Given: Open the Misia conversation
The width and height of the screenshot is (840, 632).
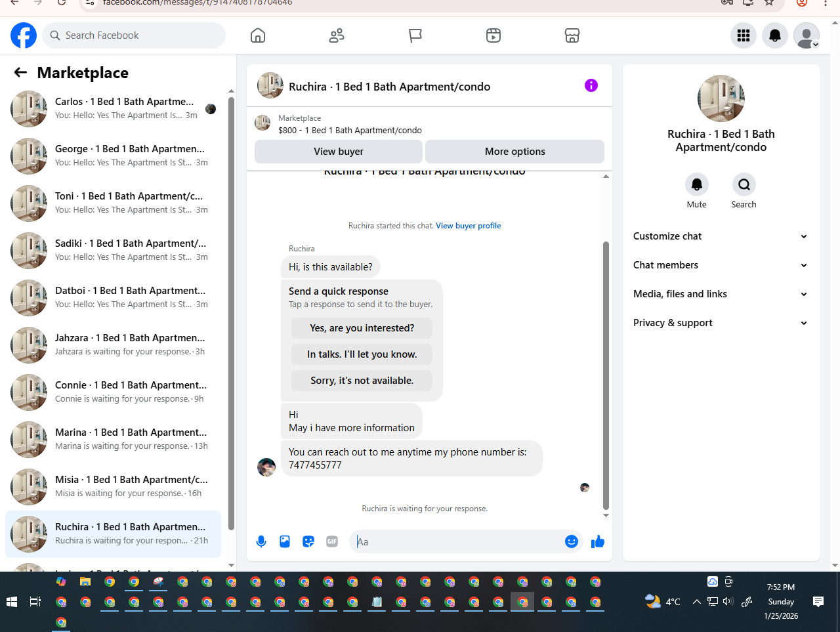Looking at the screenshot, I should coord(113,487).
